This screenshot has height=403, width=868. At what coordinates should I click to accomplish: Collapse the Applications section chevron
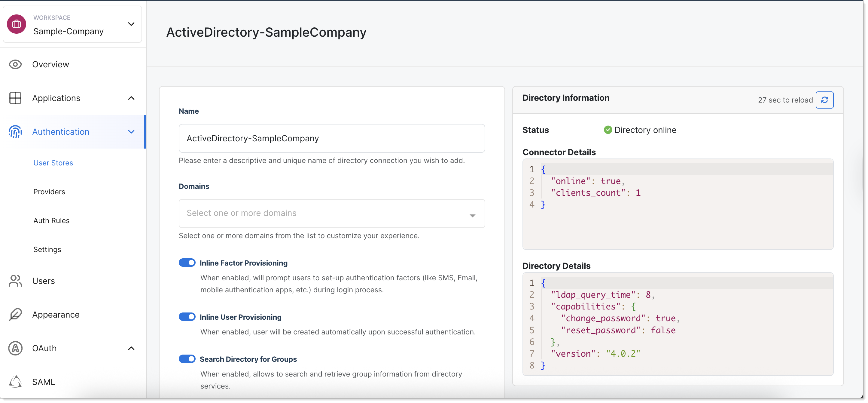click(x=131, y=98)
